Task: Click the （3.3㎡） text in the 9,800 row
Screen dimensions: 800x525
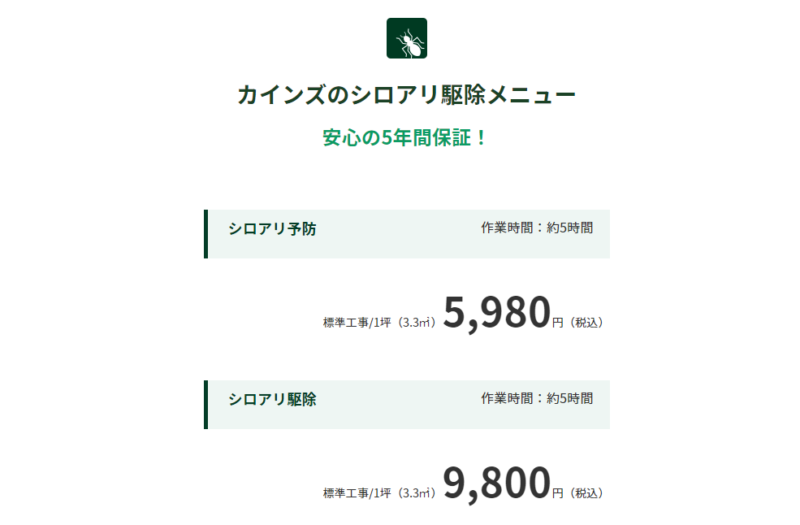Action: 416,493
